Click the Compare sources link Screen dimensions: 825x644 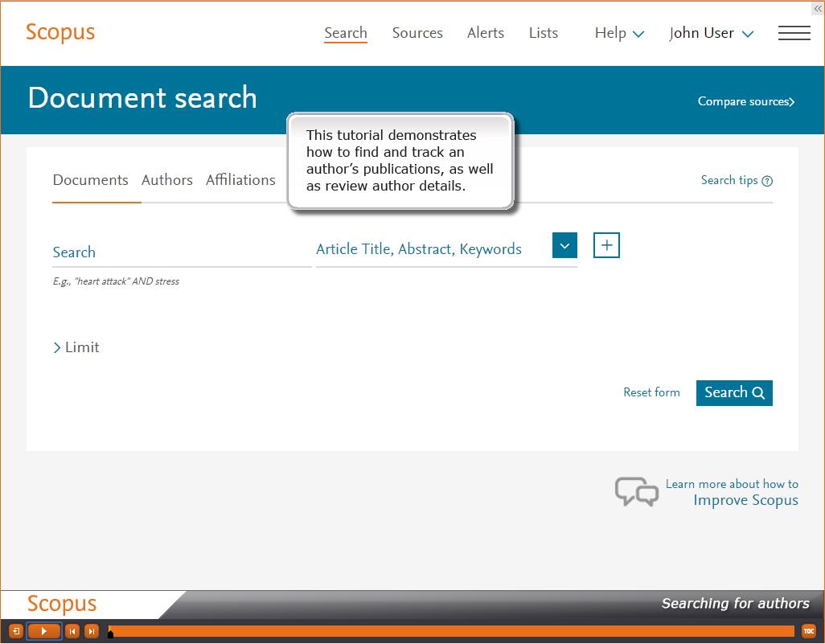click(x=746, y=101)
